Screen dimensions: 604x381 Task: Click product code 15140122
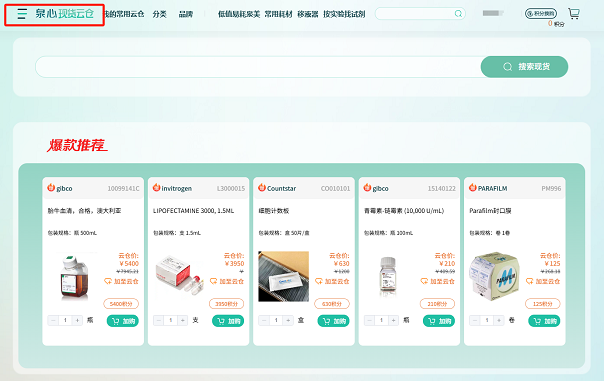pos(441,188)
